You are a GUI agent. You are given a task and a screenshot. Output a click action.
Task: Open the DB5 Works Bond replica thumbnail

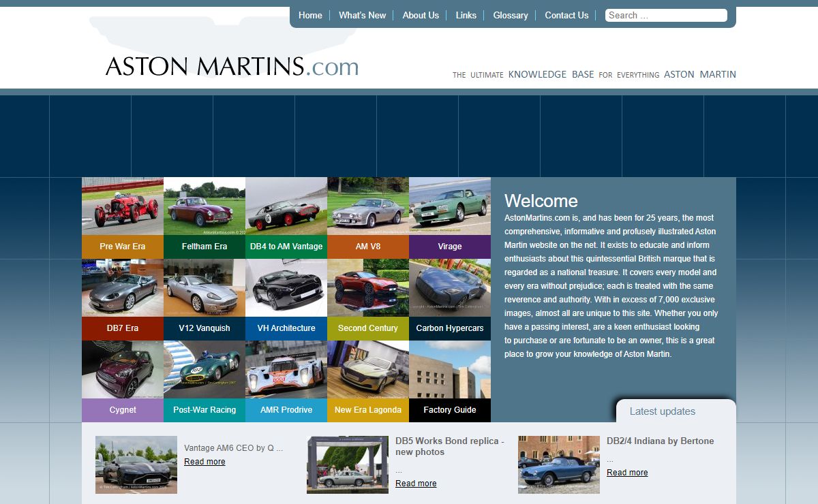348,464
